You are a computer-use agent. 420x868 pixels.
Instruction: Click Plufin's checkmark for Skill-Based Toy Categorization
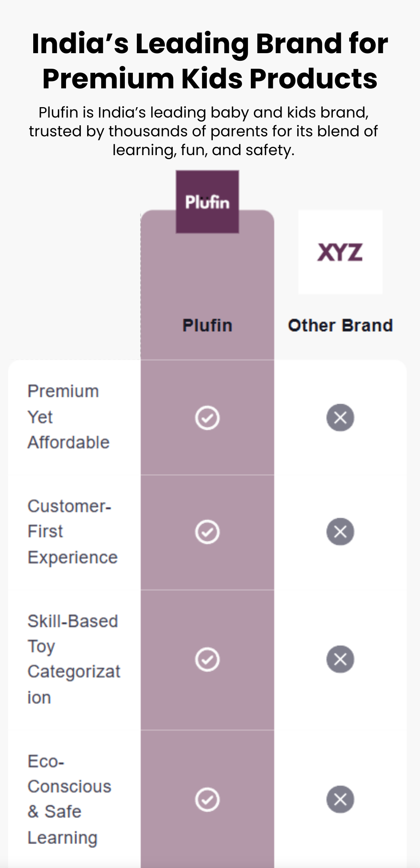coord(207,659)
